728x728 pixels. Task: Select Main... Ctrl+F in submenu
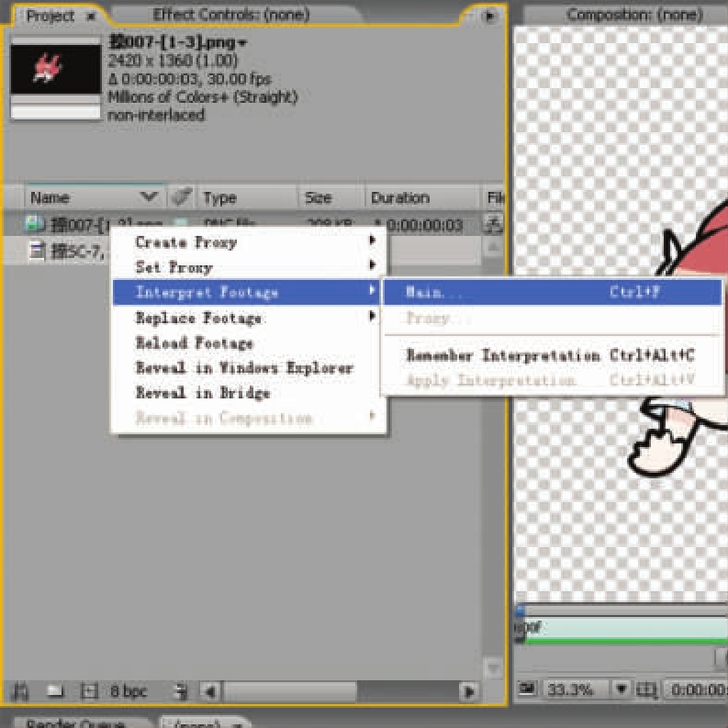pyautogui.click(x=553, y=292)
